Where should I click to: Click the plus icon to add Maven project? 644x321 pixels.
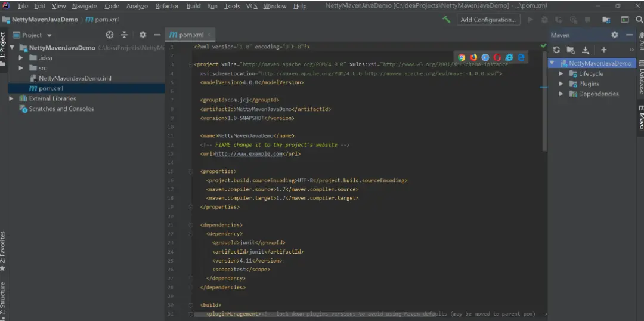[x=603, y=50]
